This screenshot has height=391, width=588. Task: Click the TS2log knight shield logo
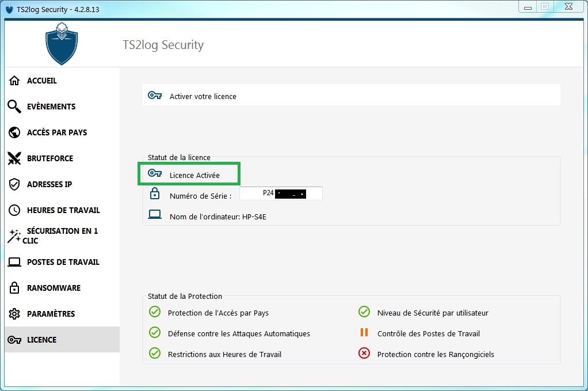pos(62,44)
